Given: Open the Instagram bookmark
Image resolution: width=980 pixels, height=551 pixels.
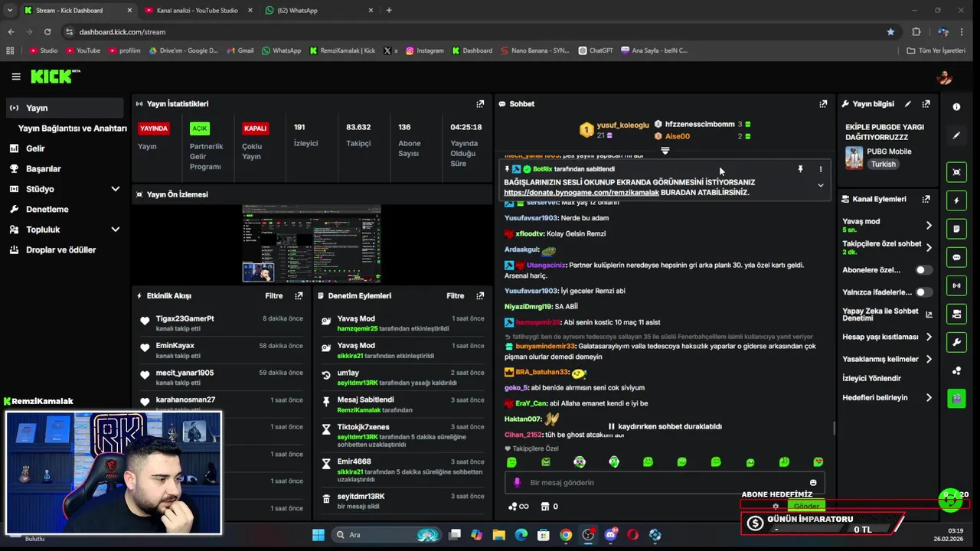Looking at the screenshot, I should (x=425, y=51).
